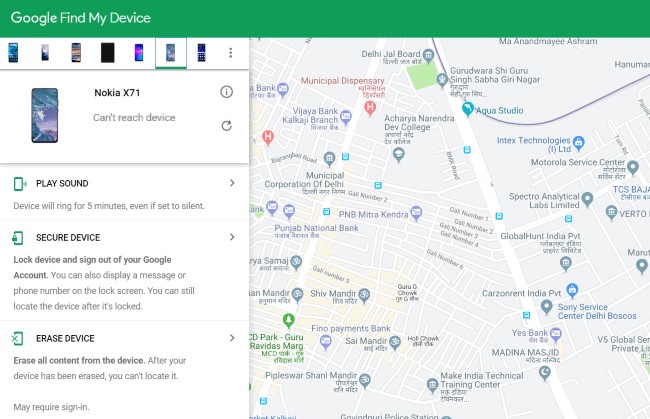Click the Vijaya Bank Kalkaji Branch pin
The image size is (650, 419).
click(x=345, y=116)
